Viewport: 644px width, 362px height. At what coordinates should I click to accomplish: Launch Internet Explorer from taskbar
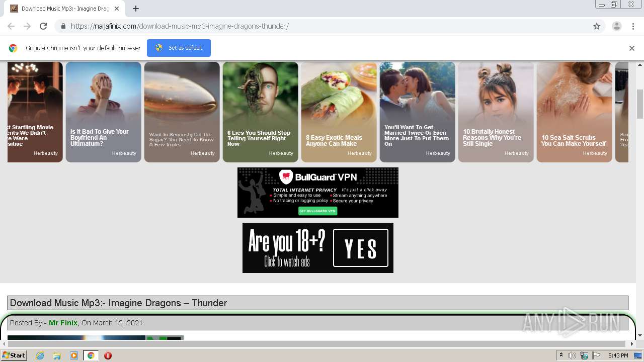[x=40, y=355]
